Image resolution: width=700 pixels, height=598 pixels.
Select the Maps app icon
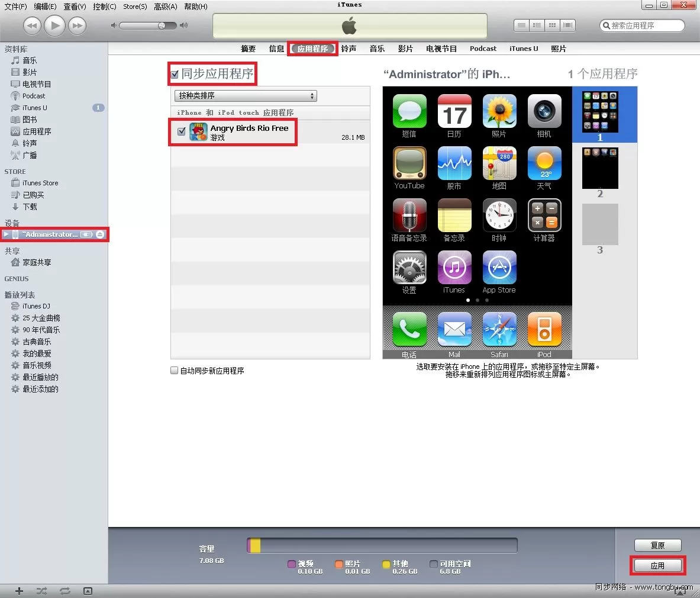tap(499, 163)
